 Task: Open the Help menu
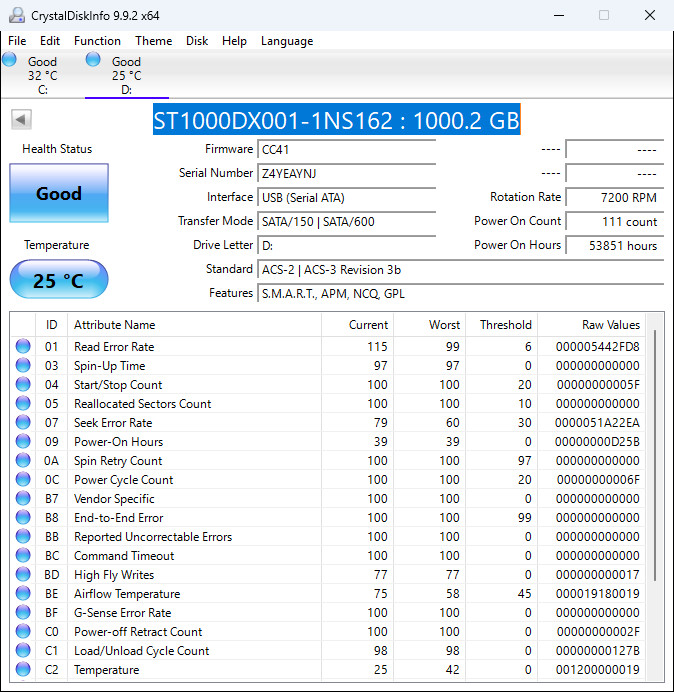click(234, 41)
